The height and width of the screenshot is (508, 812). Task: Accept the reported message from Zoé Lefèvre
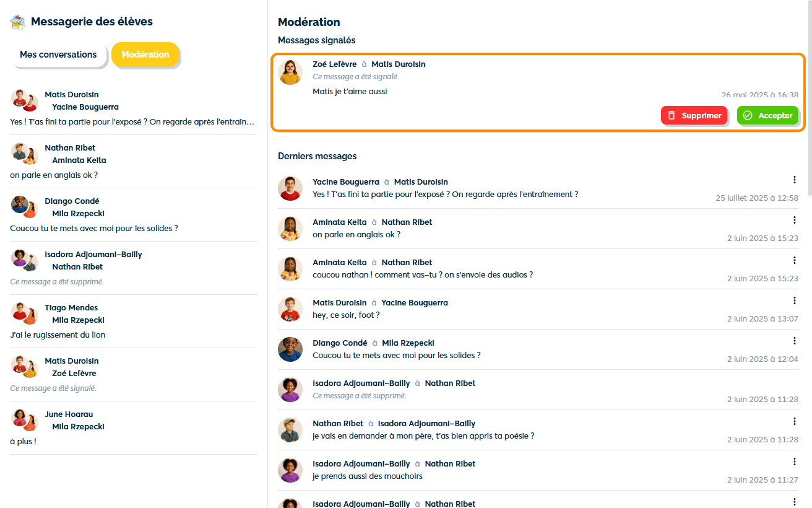coord(767,116)
